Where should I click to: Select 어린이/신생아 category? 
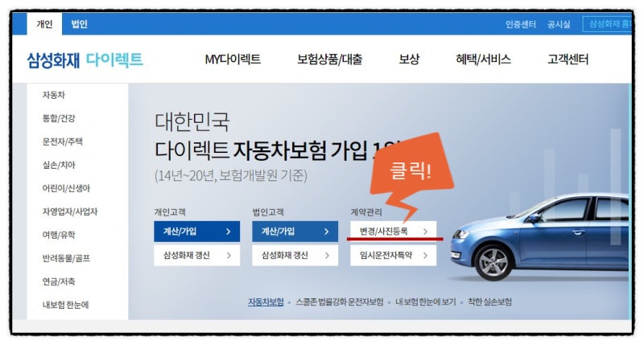[66, 188]
